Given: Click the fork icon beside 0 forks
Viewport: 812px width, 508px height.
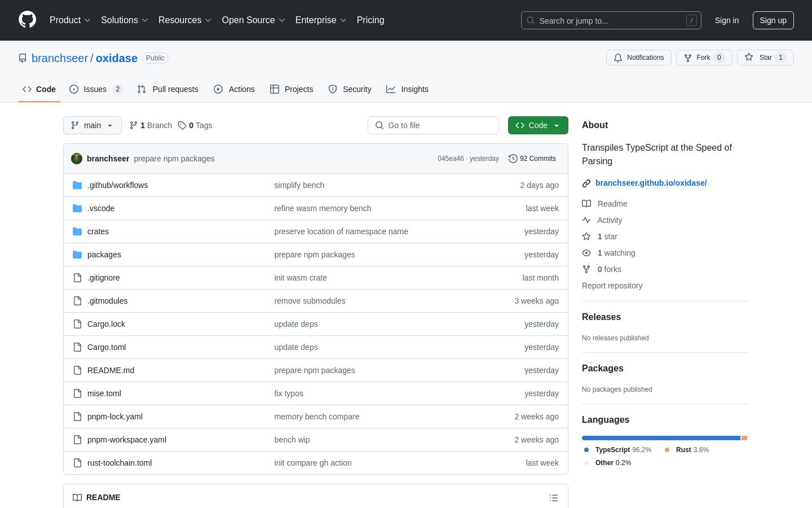Looking at the screenshot, I should click(x=586, y=269).
